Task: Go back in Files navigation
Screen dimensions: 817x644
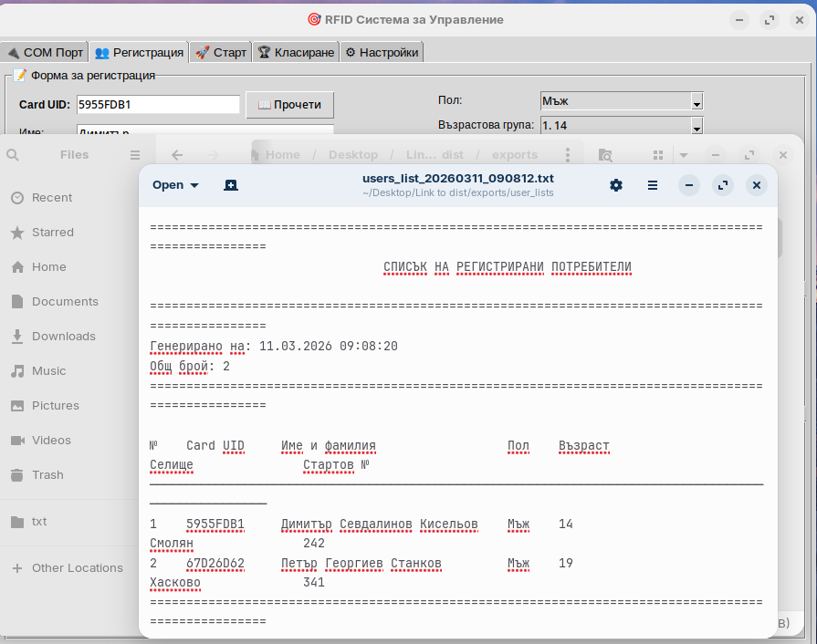Action: (x=177, y=155)
